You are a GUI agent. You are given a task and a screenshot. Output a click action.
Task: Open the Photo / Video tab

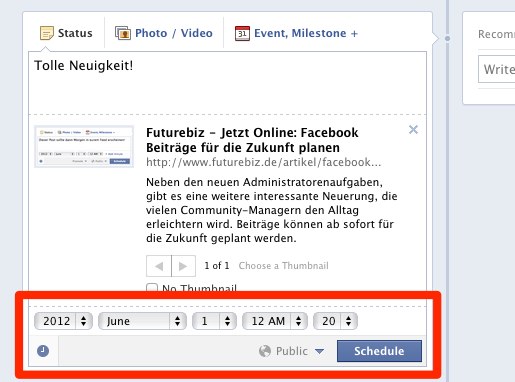coord(164,33)
